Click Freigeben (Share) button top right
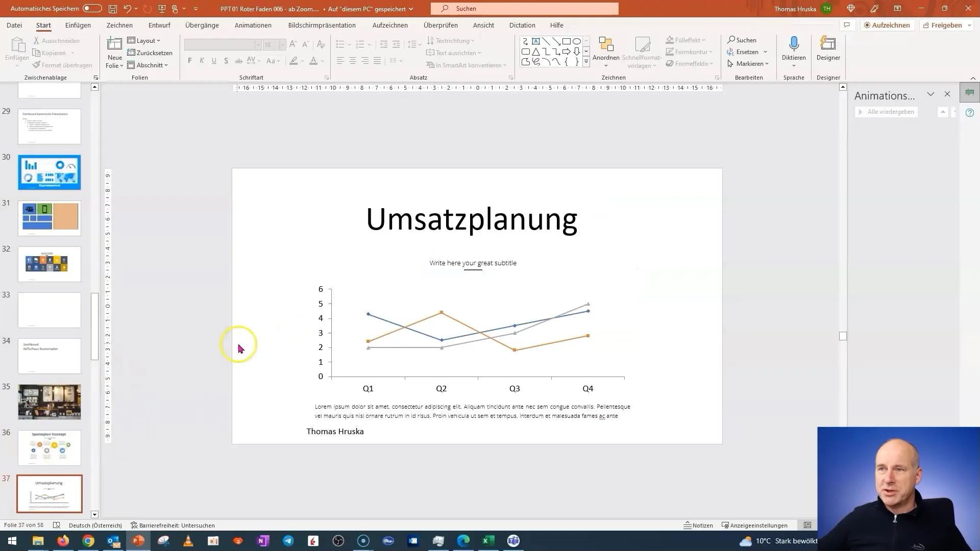Image resolution: width=980 pixels, height=551 pixels. pos(943,25)
